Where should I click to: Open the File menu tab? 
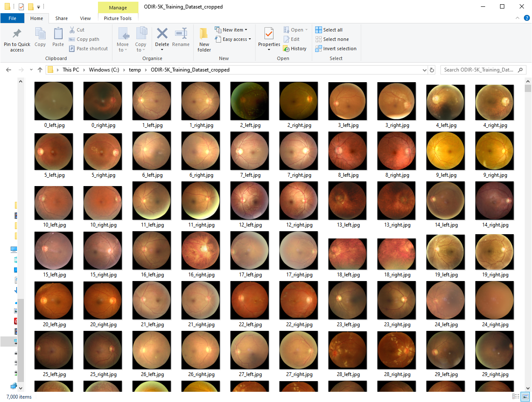pos(12,18)
